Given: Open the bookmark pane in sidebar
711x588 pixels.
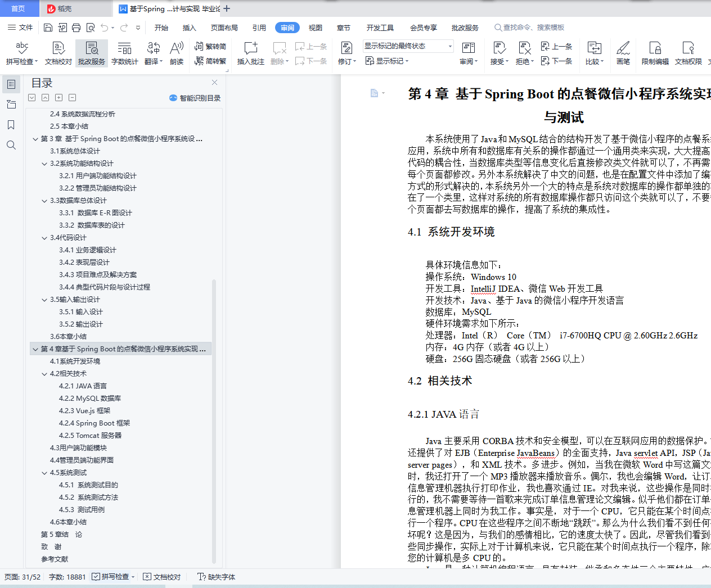Looking at the screenshot, I should point(11,125).
